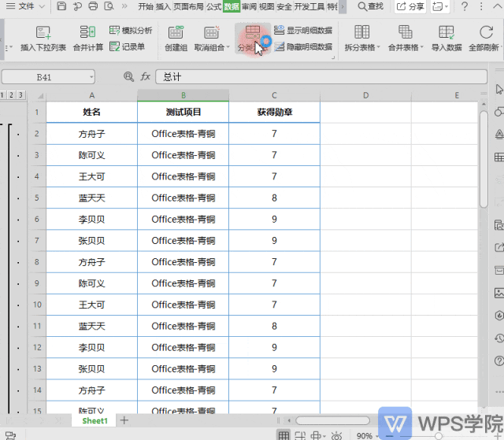This screenshot has height=440, width=504.
Task: Select the Sheet1 tab
Action: (94, 421)
